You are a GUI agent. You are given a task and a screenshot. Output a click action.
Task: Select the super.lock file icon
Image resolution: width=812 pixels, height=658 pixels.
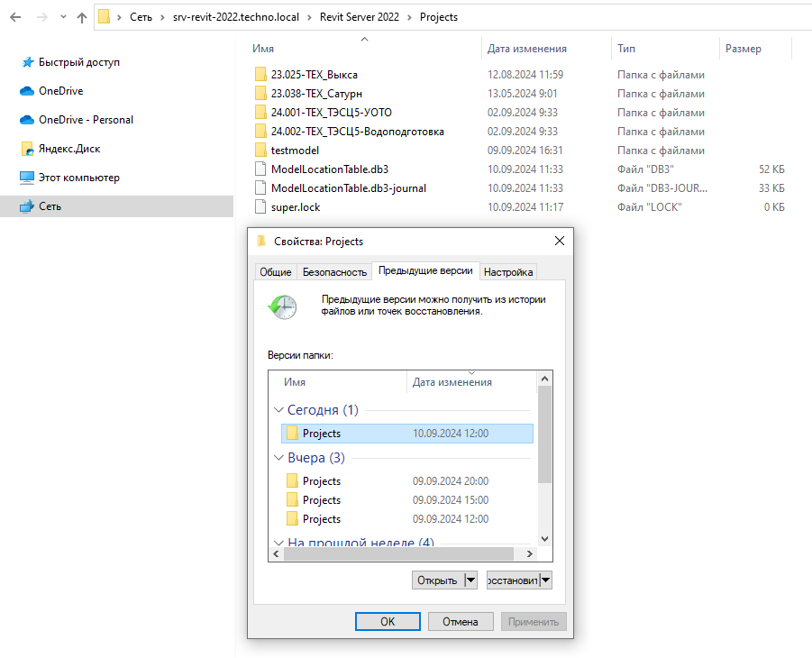(260, 207)
